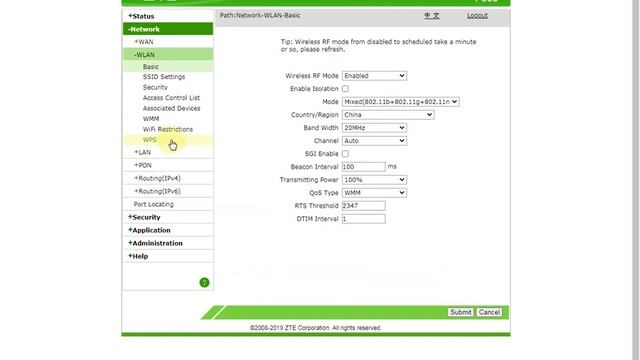Expand the PON submenu
640x360 pixels.
[168, 165]
